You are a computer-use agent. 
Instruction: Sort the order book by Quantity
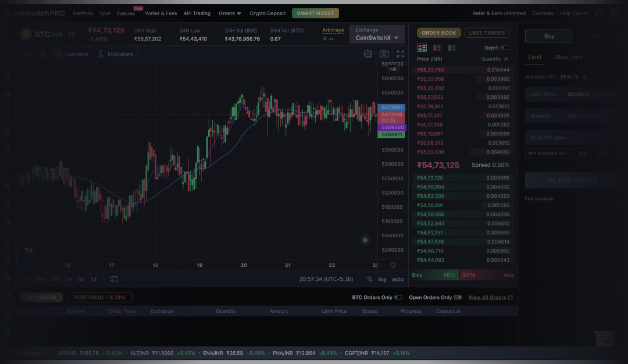(494, 59)
